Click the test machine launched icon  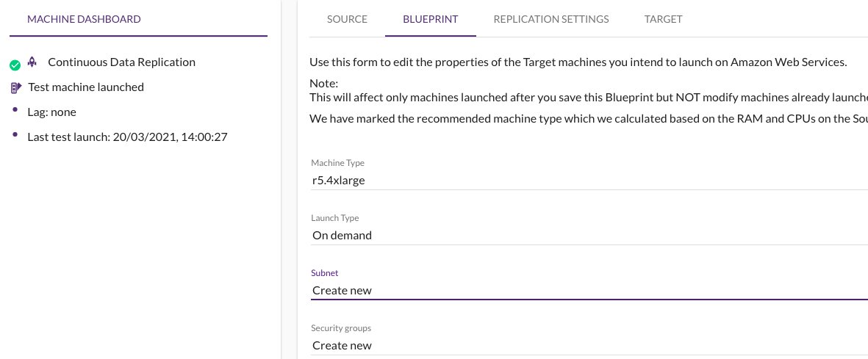16,87
